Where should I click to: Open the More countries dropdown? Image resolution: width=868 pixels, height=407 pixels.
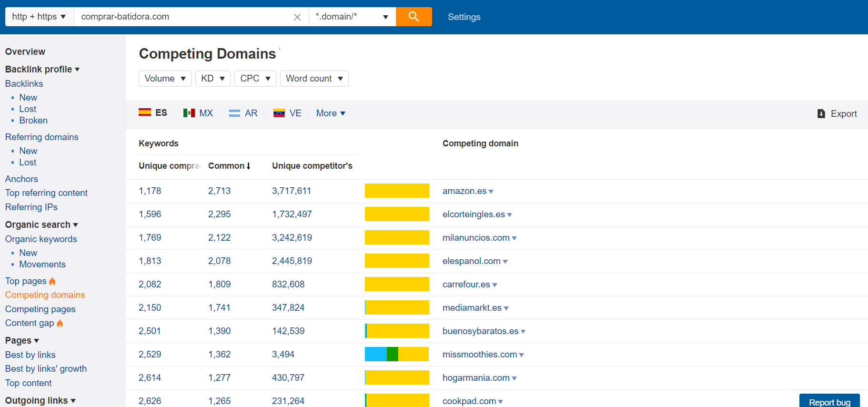[331, 113]
